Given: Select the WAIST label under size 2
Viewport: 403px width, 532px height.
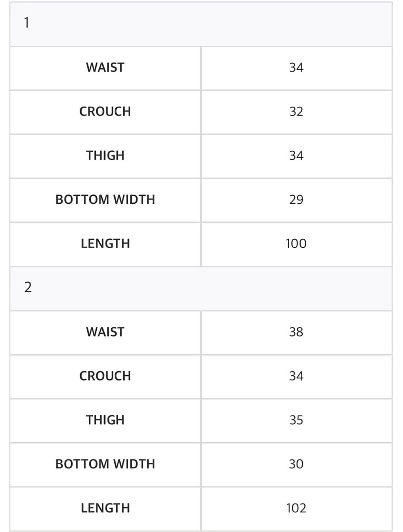Looking at the screenshot, I should (105, 332).
